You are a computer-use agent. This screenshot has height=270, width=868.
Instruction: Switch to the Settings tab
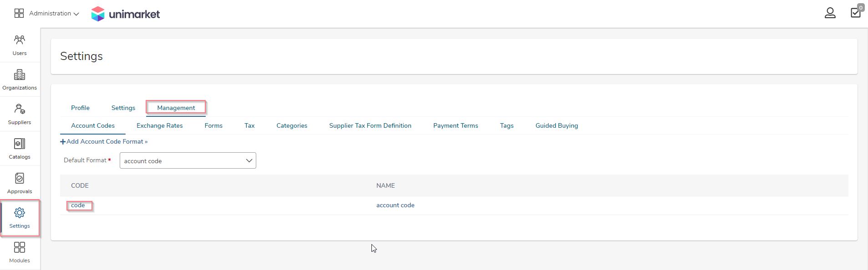[x=123, y=108]
